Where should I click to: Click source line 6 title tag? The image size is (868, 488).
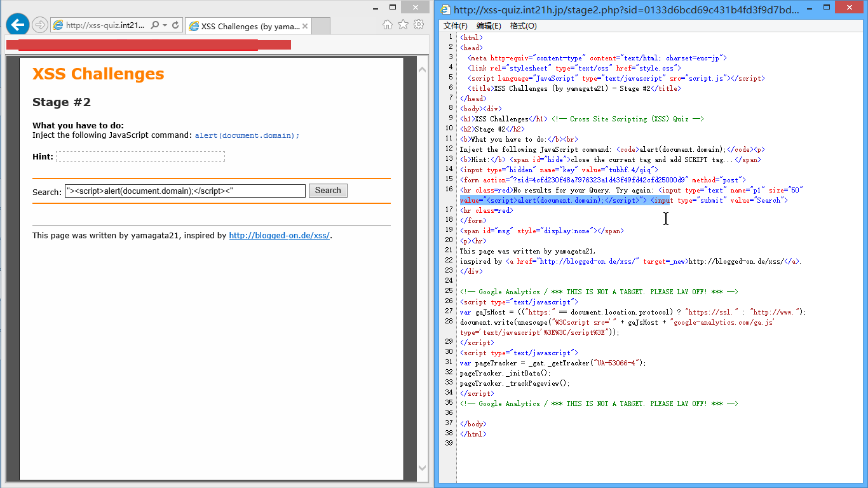coord(574,88)
